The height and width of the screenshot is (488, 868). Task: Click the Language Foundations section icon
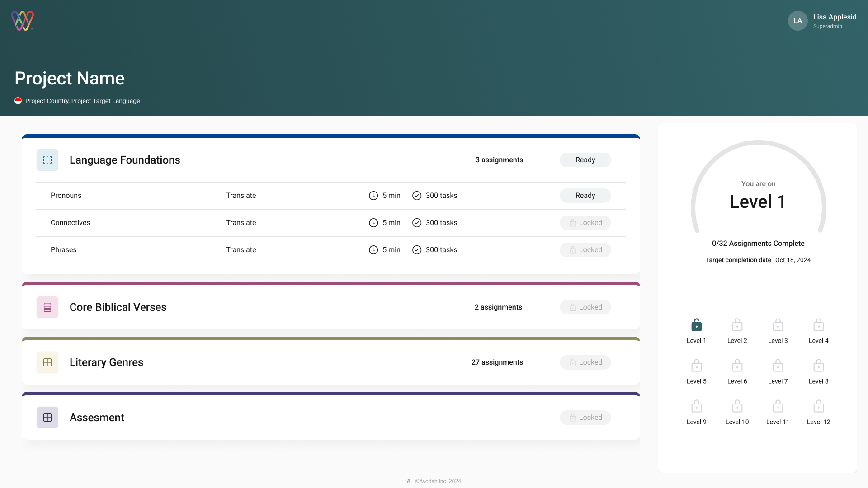coord(47,160)
